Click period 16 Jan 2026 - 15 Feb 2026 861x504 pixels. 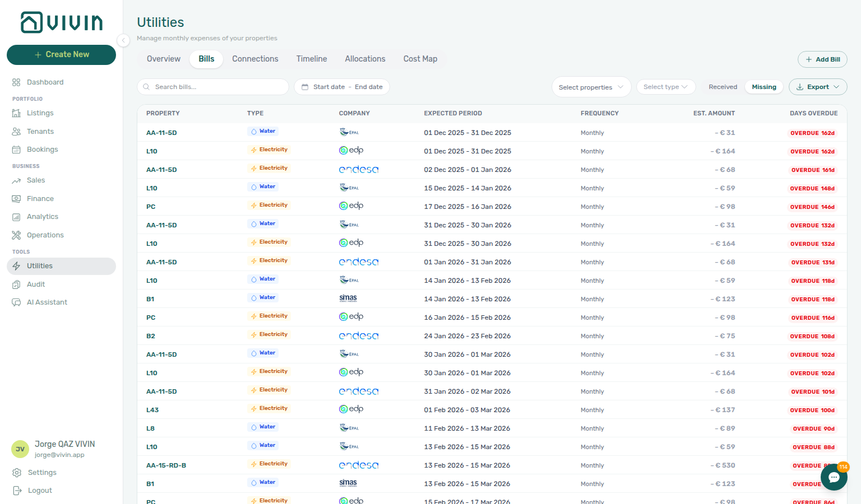[467, 318]
